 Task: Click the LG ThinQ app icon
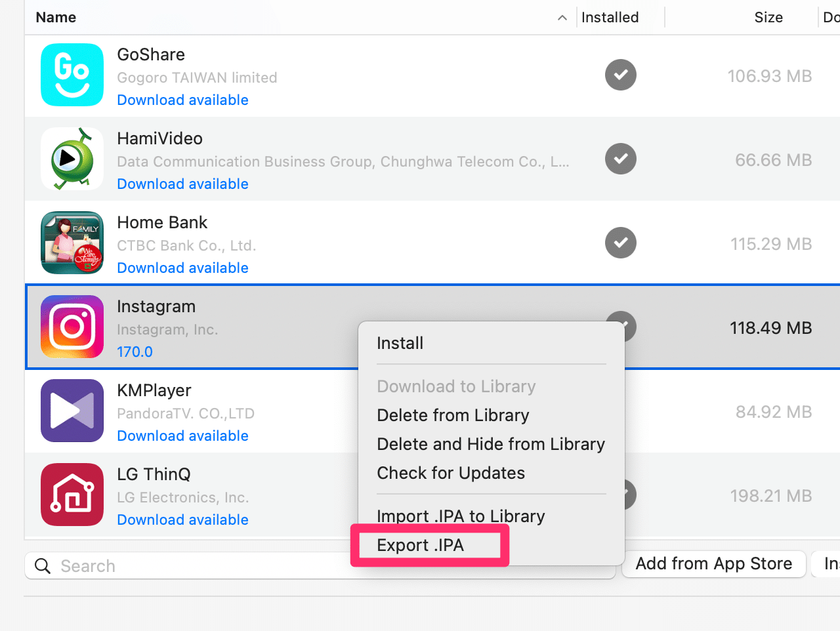(72, 495)
